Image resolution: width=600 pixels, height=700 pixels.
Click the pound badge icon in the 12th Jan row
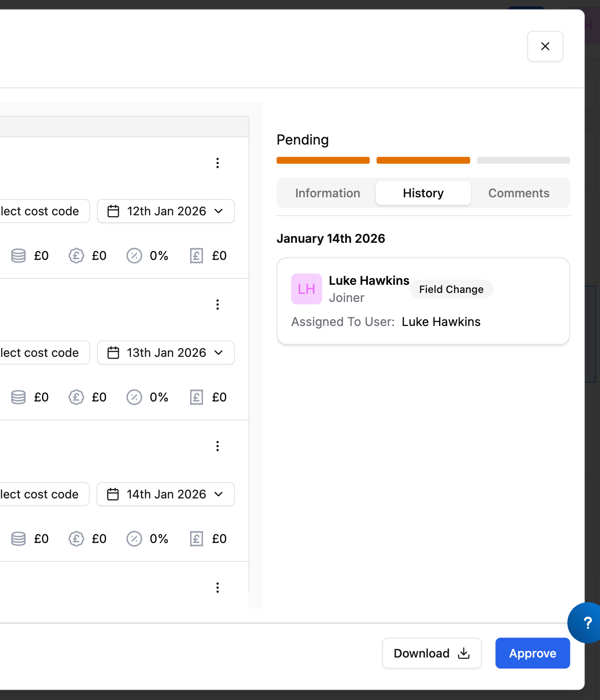76,256
